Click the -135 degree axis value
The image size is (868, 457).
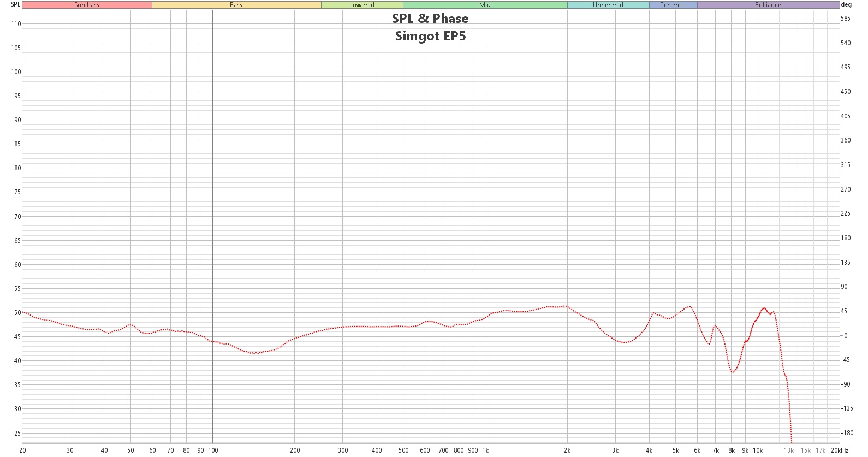(847, 408)
